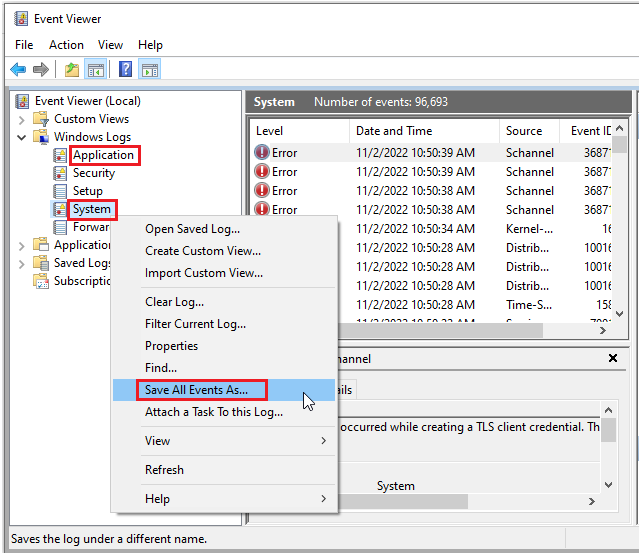Viewport: 639px width, 553px height.
Task: Sort events by Source column header
Action: (529, 131)
